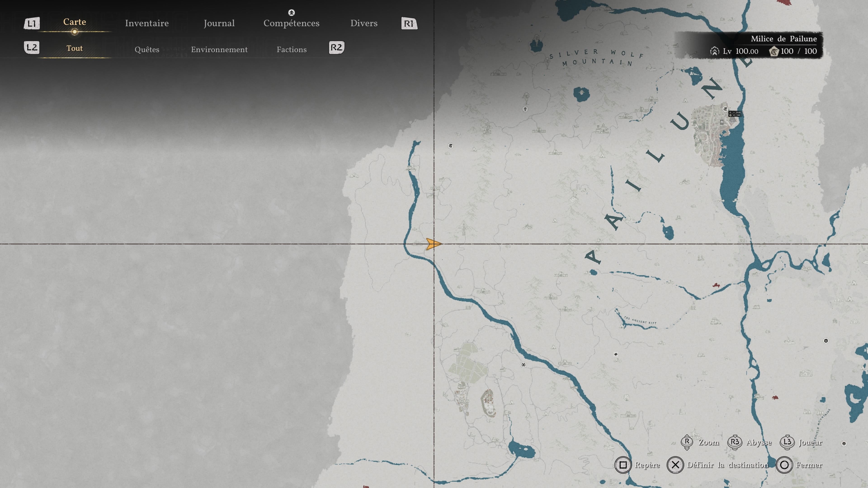The image size is (868, 488).
Task: Select the round crest marker beside the long river
Action: pyautogui.click(x=523, y=364)
